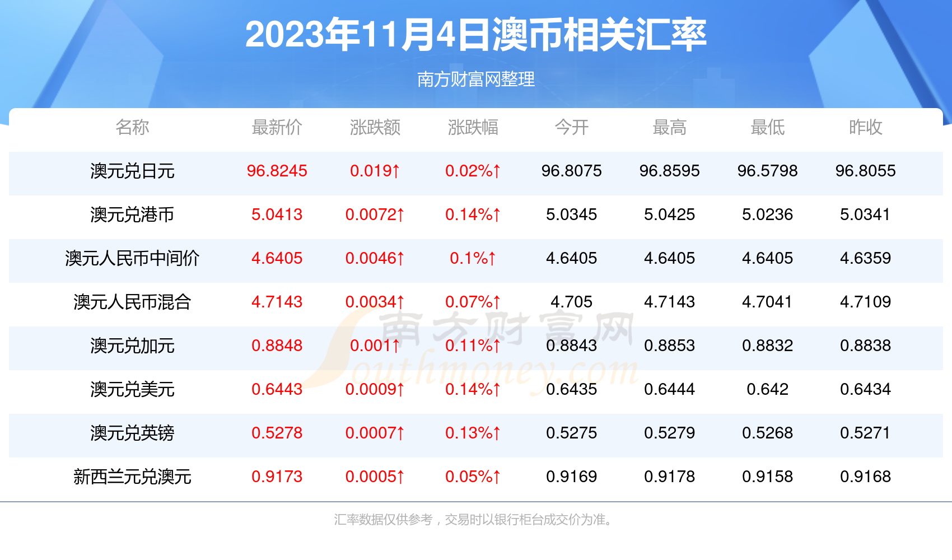Select the 澳元兑英镑 row name
The image size is (952, 560).
coord(132,433)
